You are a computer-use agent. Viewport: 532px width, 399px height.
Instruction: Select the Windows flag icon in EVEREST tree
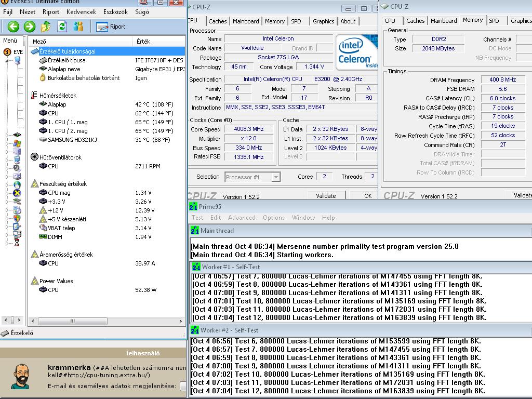pyautogui.click(x=17, y=143)
